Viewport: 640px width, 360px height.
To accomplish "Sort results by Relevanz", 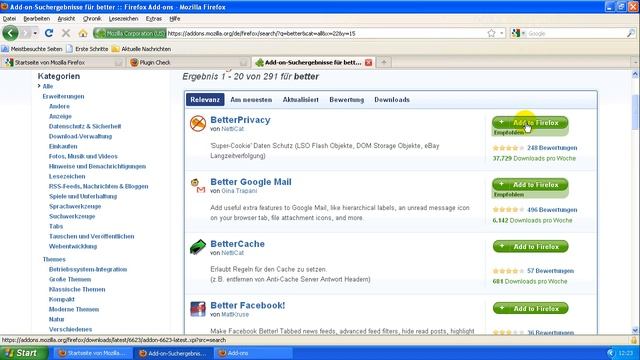I will [x=205, y=100].
